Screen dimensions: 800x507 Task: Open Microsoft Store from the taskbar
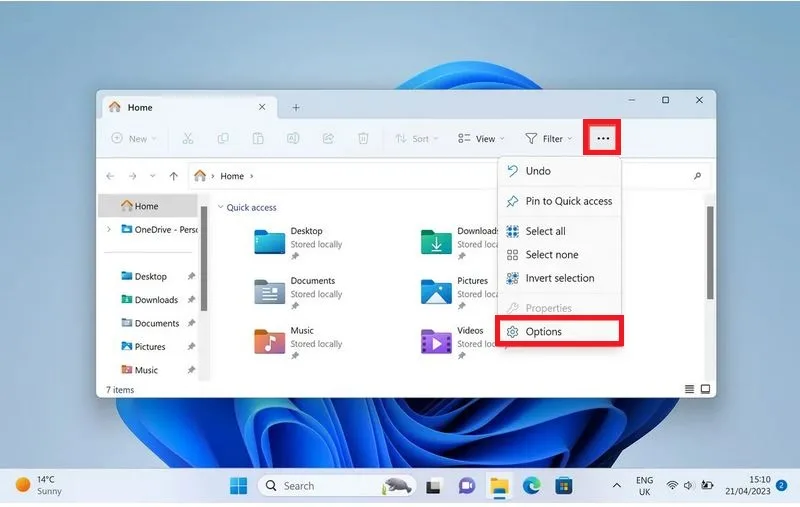[x=564, y=486]
